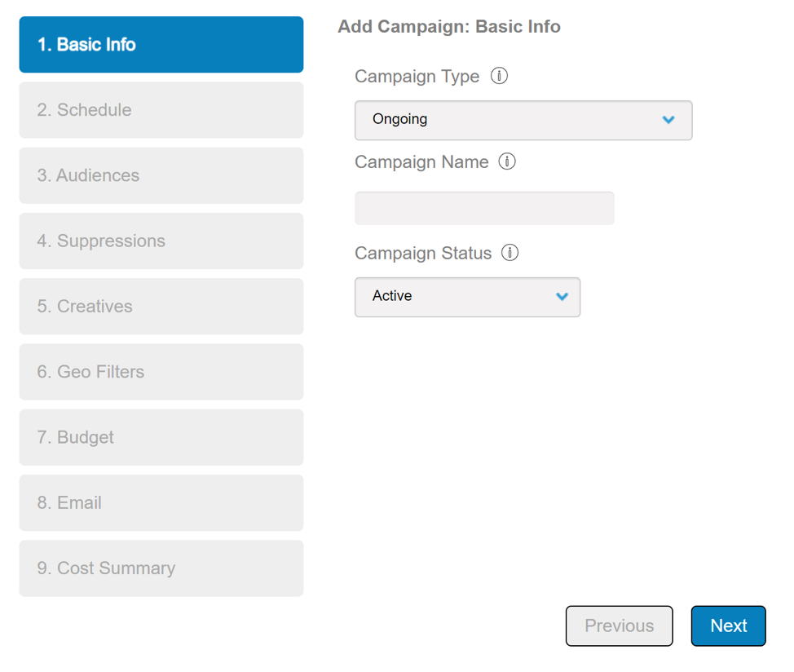Click the Previous button
Viewport: 794px width, 672px height.
(619, 626)
